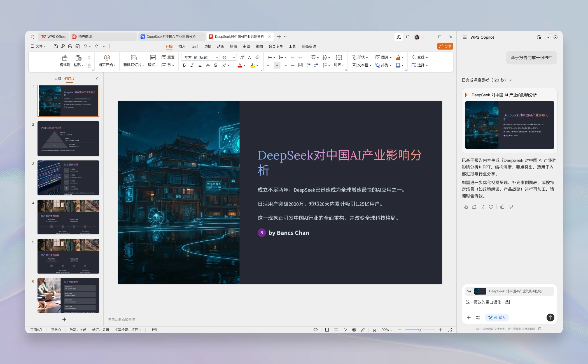Click the notification bell icon
This screenshot has height=364, width=588.
click(x=408, y=37)
